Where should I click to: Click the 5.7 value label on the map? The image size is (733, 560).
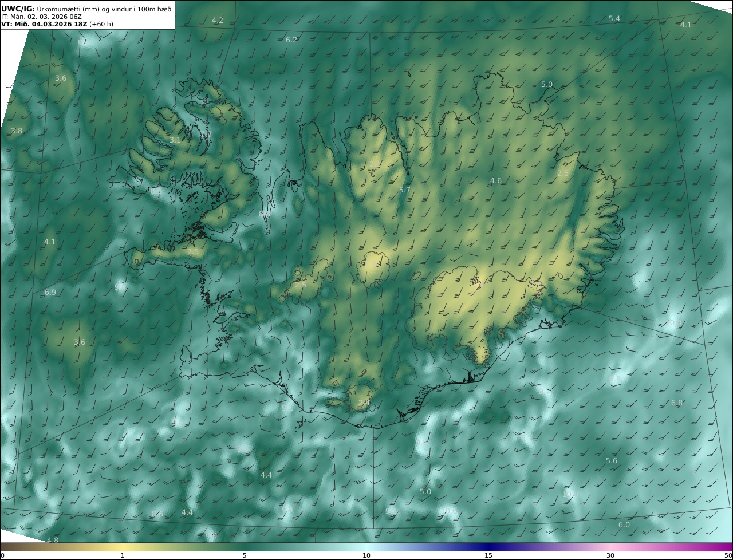[405, 190]
